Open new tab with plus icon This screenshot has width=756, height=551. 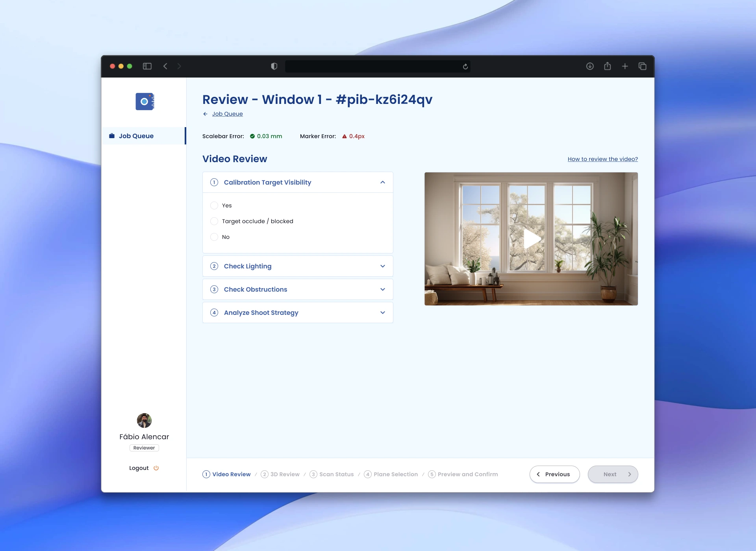pyautogui.click(x=625, y=66)
